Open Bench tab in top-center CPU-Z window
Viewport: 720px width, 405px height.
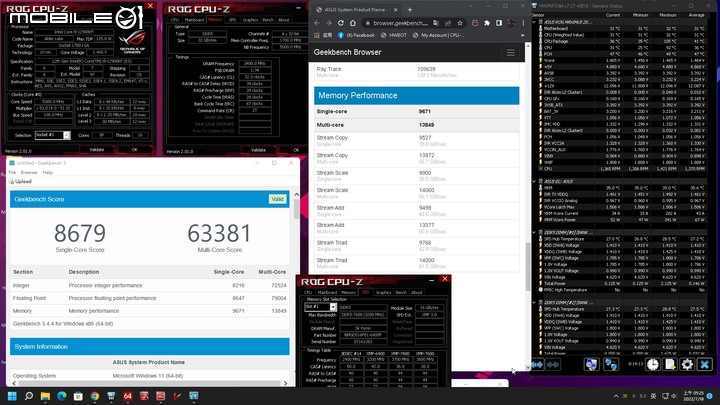point(268,20)
